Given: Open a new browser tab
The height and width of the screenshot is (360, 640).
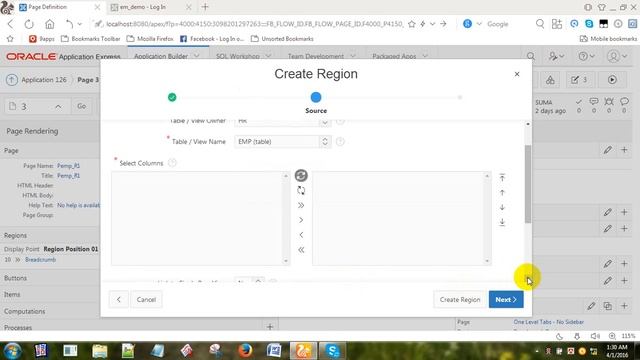Looking at the screenshot, I should 205,7.
